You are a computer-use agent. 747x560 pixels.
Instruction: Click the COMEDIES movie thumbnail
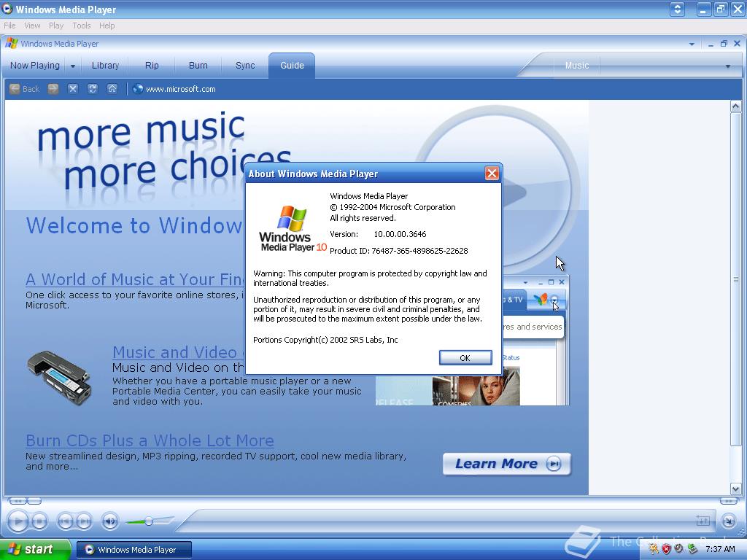point(476,391)
